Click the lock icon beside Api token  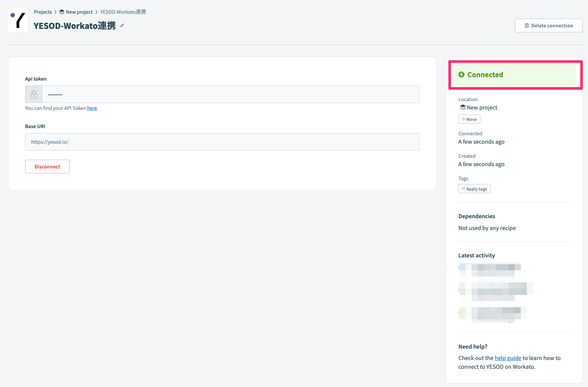pyautogui.click(x=34, y=94)
